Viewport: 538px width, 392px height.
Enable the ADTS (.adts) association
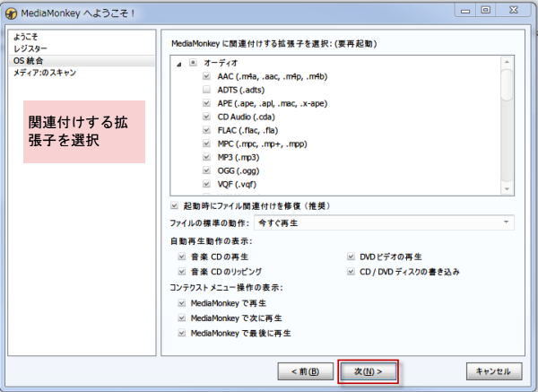pos(207,90)
